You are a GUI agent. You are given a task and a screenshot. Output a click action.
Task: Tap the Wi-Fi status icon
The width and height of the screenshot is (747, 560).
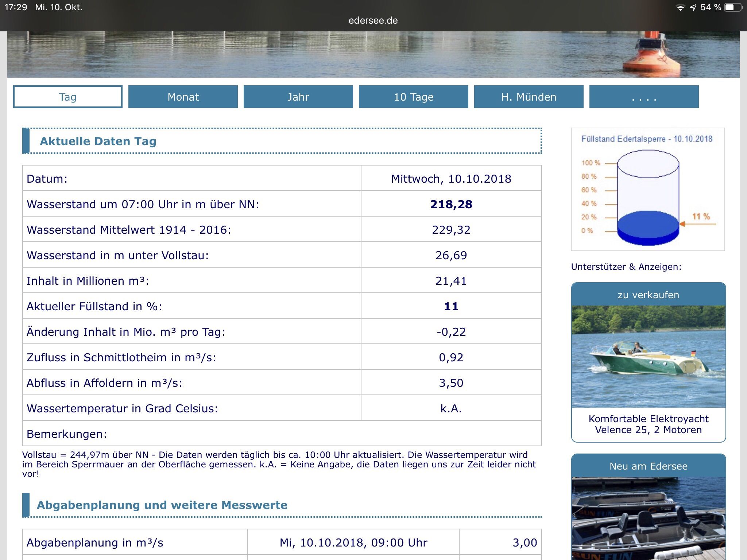click(680, 8)
